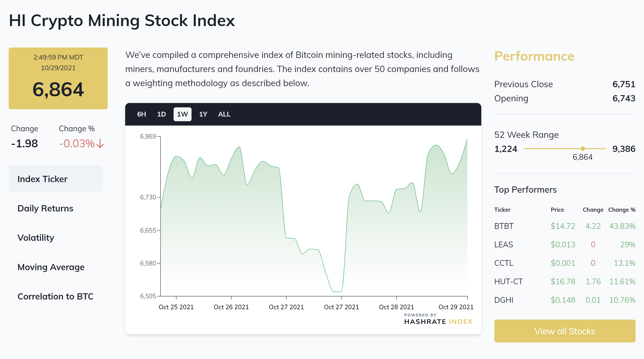Click LEAS change percent 29%

pos(628,245)
